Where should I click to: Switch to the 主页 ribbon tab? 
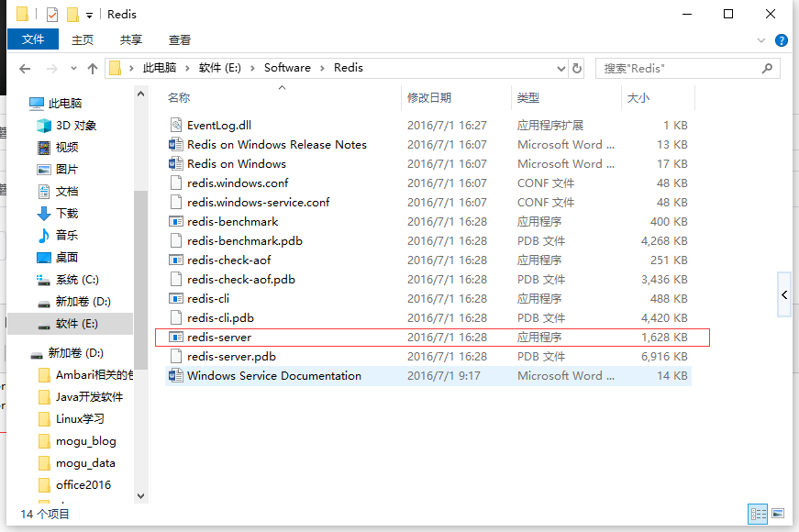coord(82,39)
